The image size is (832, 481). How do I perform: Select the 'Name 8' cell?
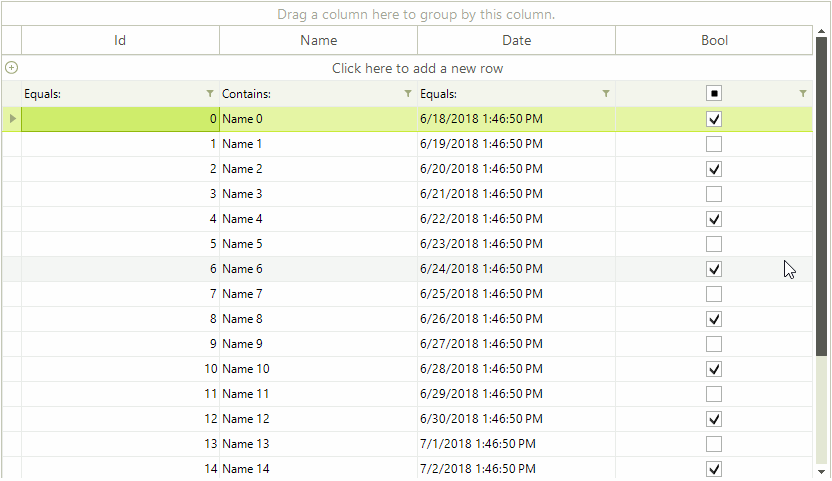(318, 319)
